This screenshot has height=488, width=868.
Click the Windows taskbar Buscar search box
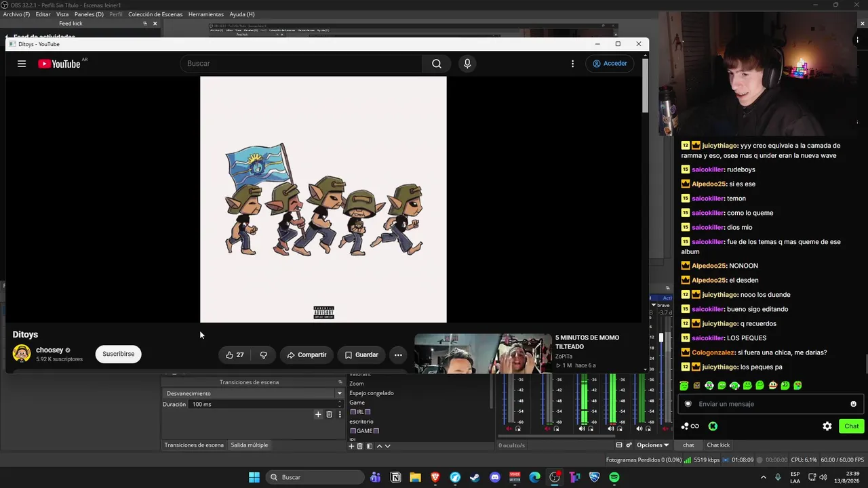[x=314, y=477]
